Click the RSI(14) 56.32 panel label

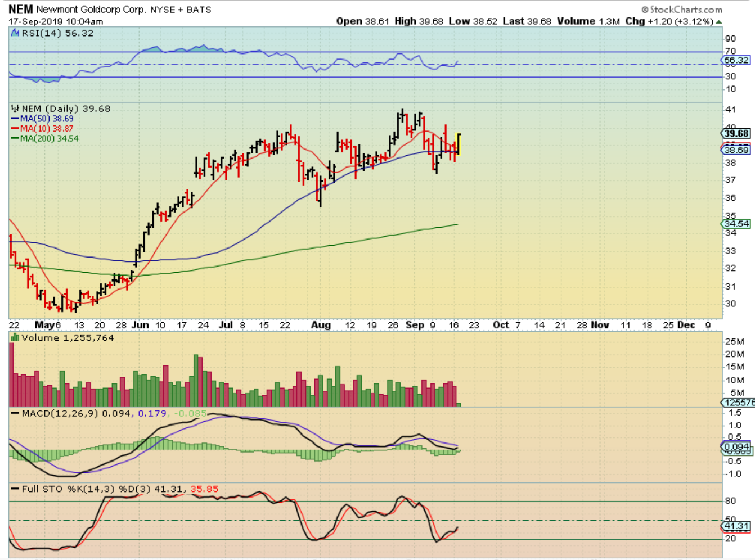pos(57,33)
